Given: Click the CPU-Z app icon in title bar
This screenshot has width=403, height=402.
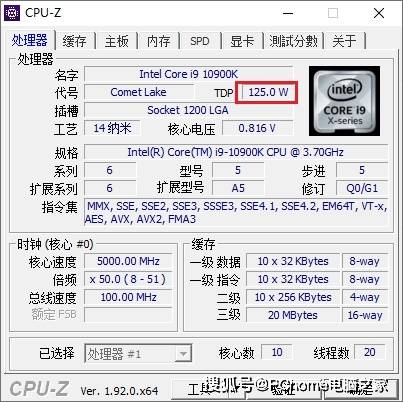Looking at the screenshot, I should (x=12, y=13).
